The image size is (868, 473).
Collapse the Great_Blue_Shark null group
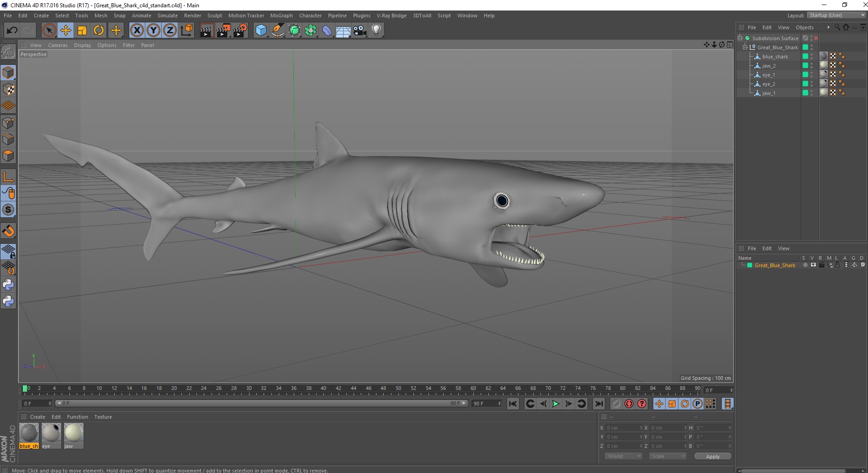[745, 47]
